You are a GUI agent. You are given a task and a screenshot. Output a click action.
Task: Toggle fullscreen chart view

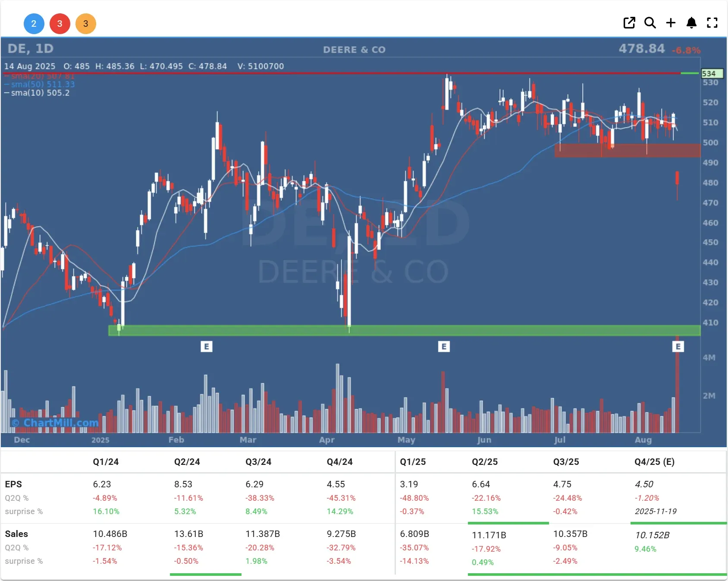tap(712, 23)
